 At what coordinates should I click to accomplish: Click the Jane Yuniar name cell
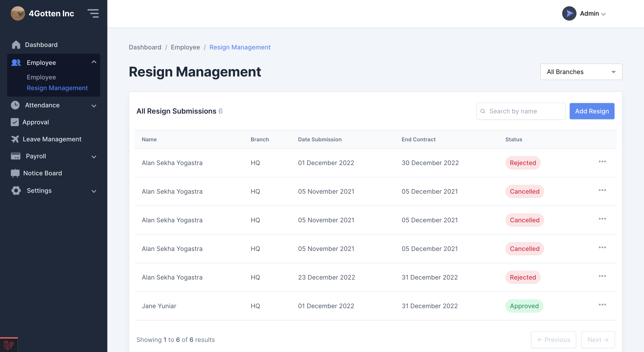click(159, 306)
